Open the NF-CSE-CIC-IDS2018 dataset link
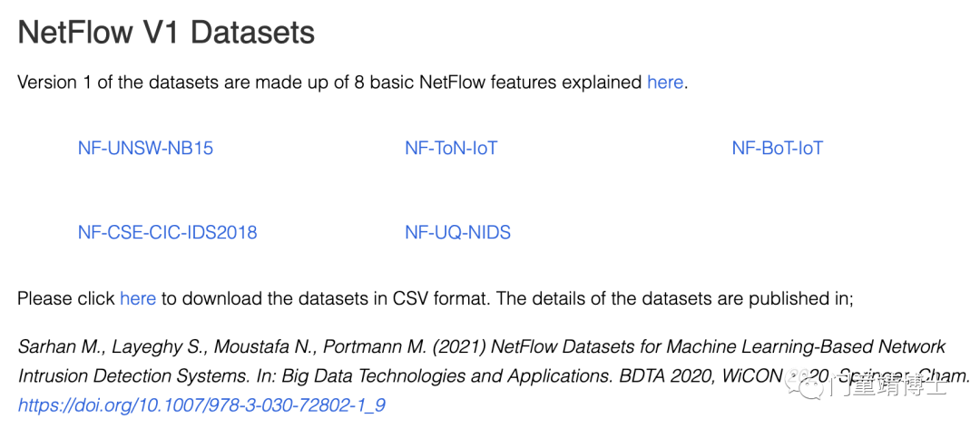 (168, 233)
